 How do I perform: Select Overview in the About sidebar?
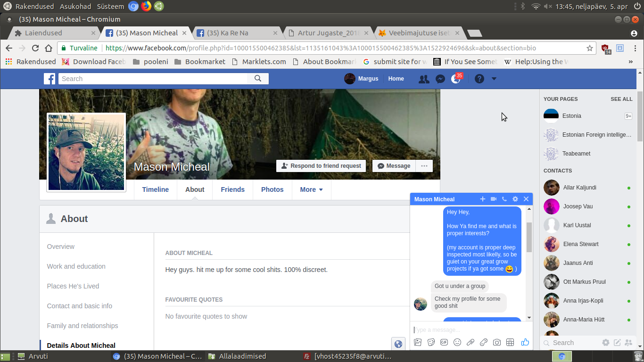(61, 247)
